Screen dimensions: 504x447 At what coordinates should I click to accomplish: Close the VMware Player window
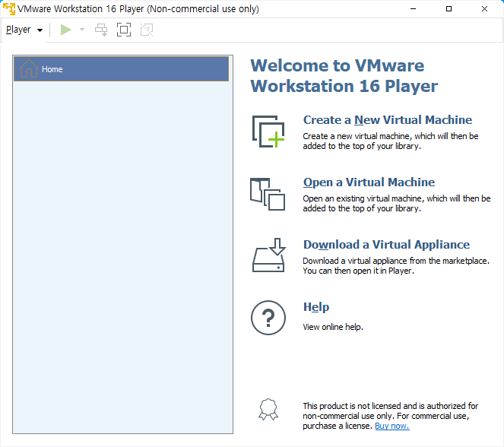tap(484, 8)
